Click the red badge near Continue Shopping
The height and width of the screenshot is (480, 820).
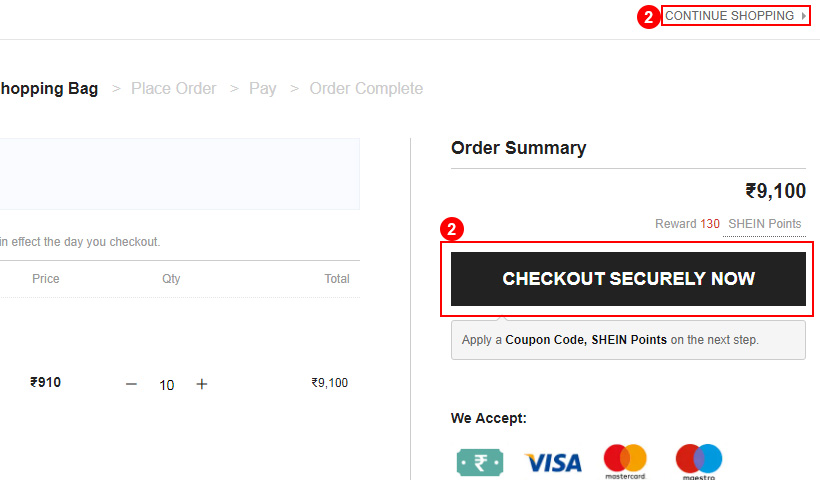tap(648, 17)
